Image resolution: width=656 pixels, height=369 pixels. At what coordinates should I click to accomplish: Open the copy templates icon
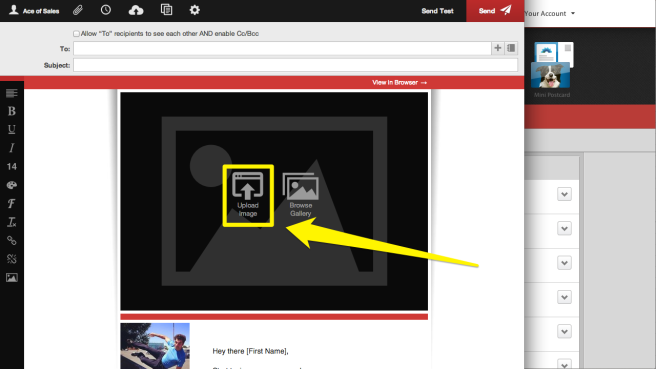[x=167, y=10]
